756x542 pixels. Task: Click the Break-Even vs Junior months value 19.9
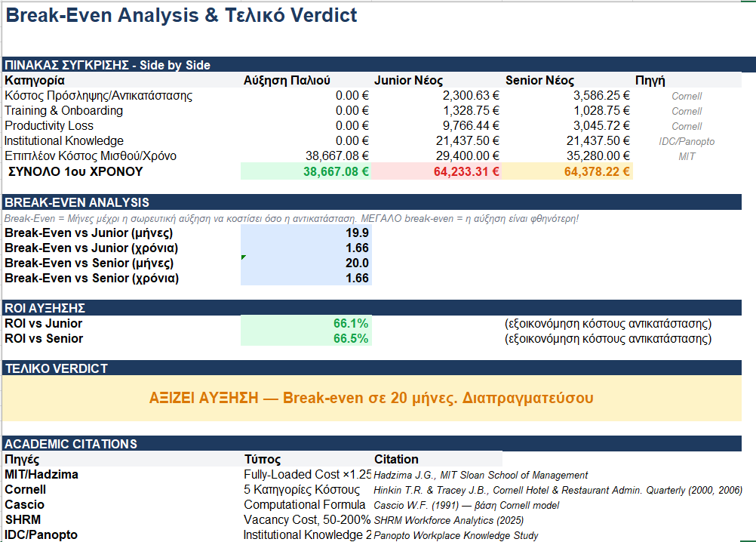coord(306,233)
